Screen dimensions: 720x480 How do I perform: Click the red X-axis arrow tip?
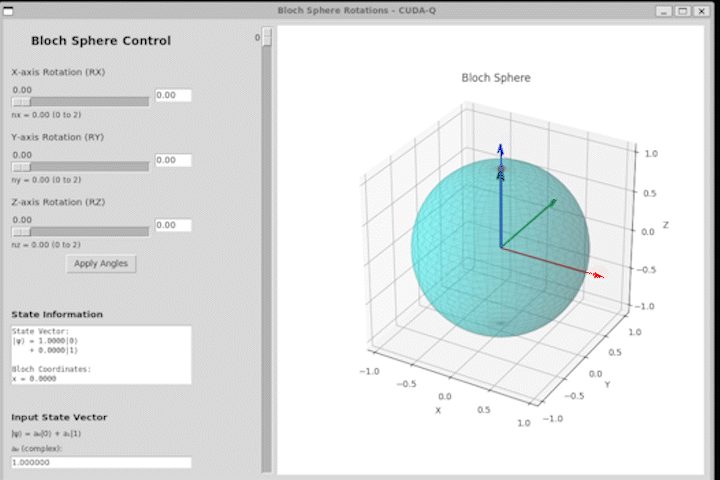(x=597, y=275)
